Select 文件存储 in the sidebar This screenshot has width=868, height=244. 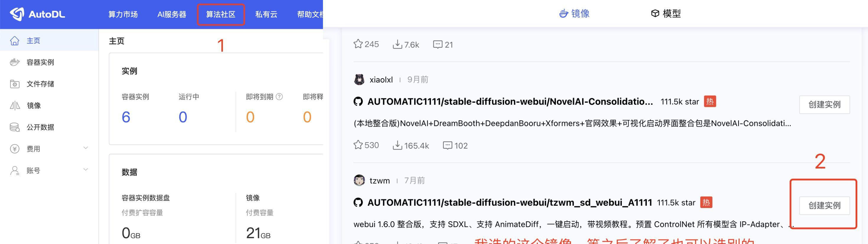[40, 84]
